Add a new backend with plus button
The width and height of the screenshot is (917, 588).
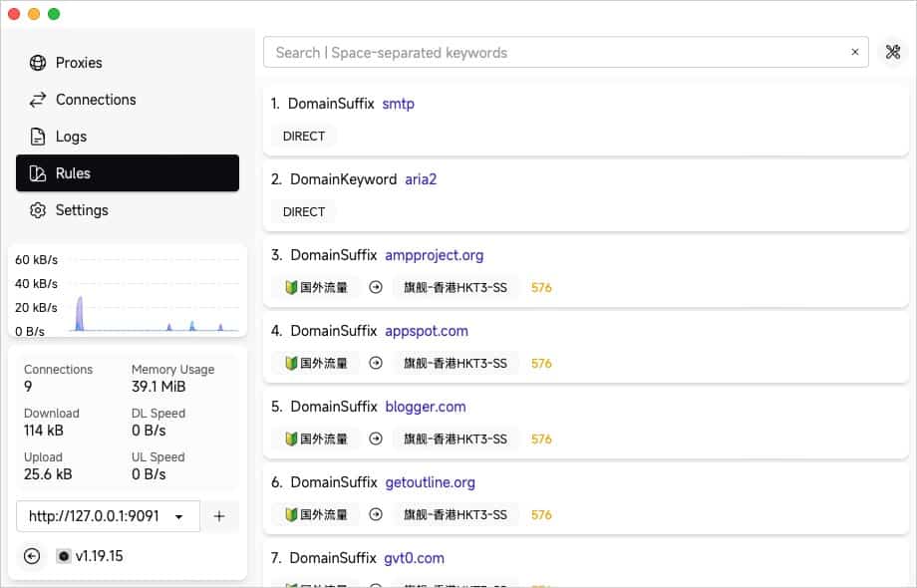[x=219, y=516]
